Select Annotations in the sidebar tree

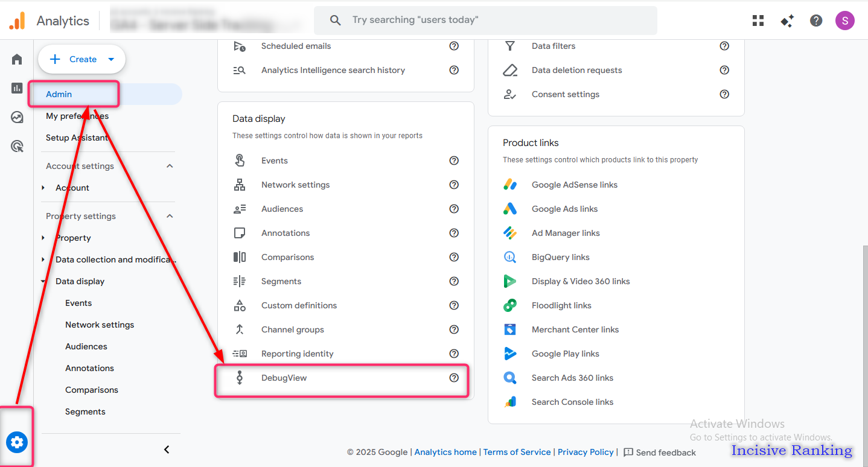(x=89, y=368)
